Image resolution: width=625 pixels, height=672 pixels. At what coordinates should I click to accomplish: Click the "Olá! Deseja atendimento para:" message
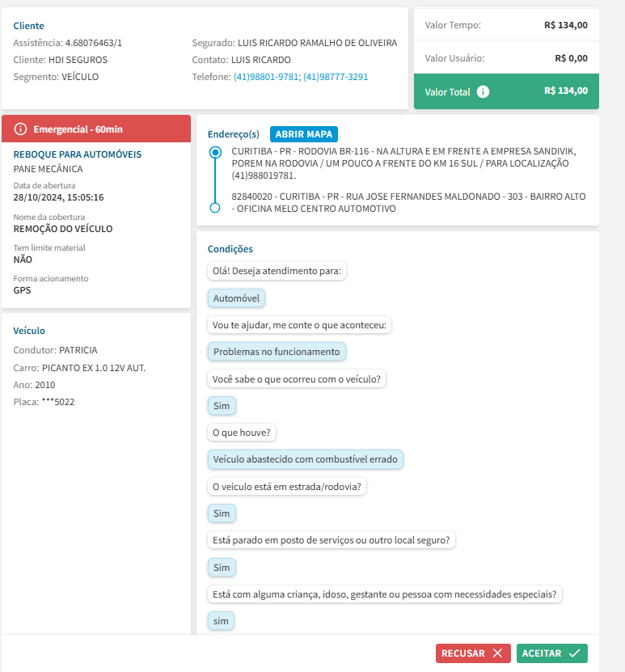click(x=277, y=271)
